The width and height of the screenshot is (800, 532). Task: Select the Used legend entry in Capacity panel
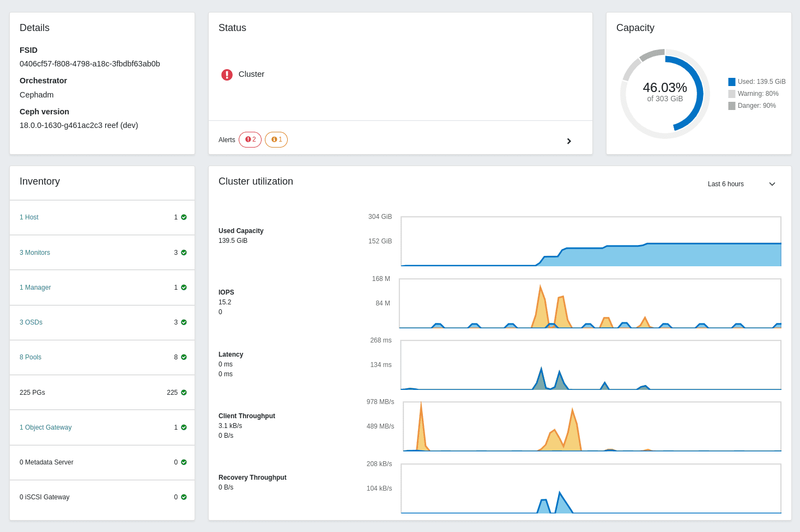(757, 82)
